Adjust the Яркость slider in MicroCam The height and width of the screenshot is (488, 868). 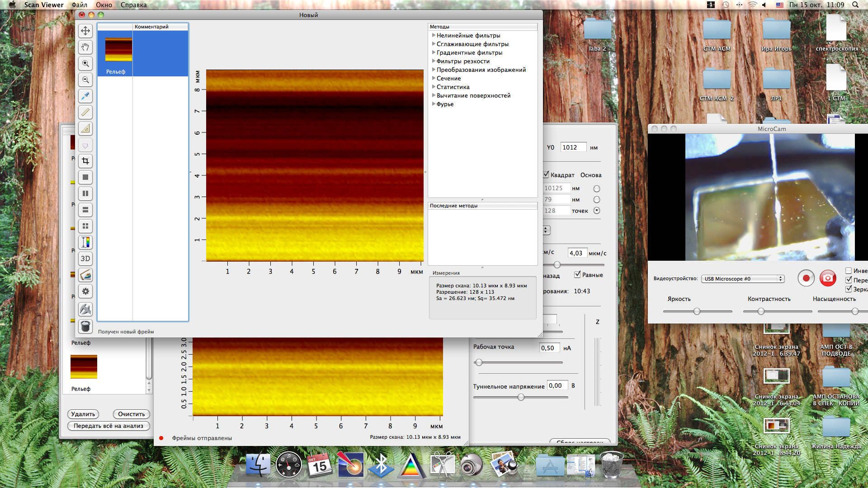point(697,311)
